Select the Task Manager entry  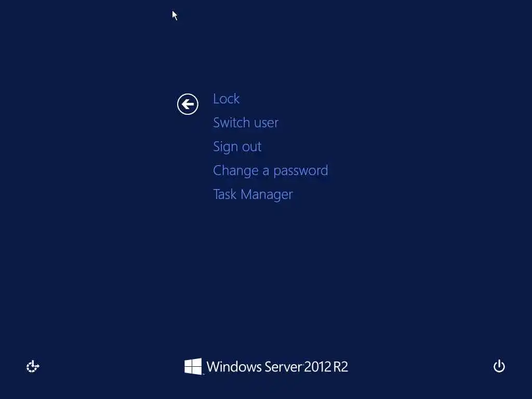tap(253, 194)
